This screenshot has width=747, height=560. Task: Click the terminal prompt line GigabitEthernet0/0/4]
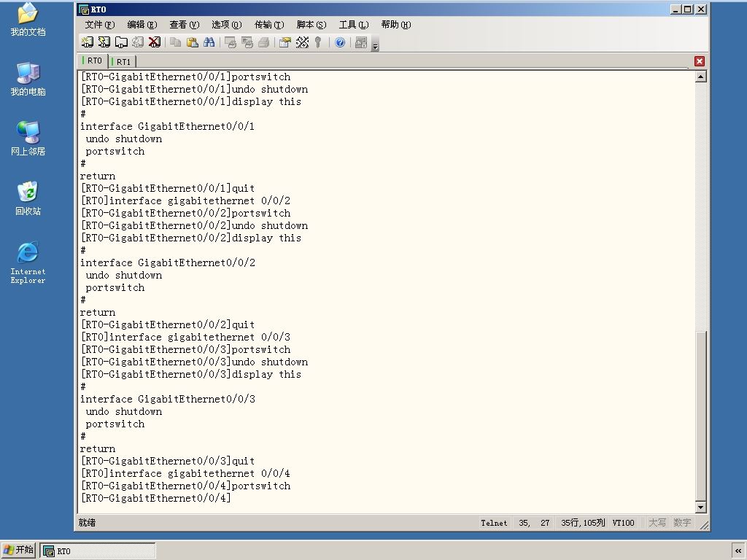(156, 498)
